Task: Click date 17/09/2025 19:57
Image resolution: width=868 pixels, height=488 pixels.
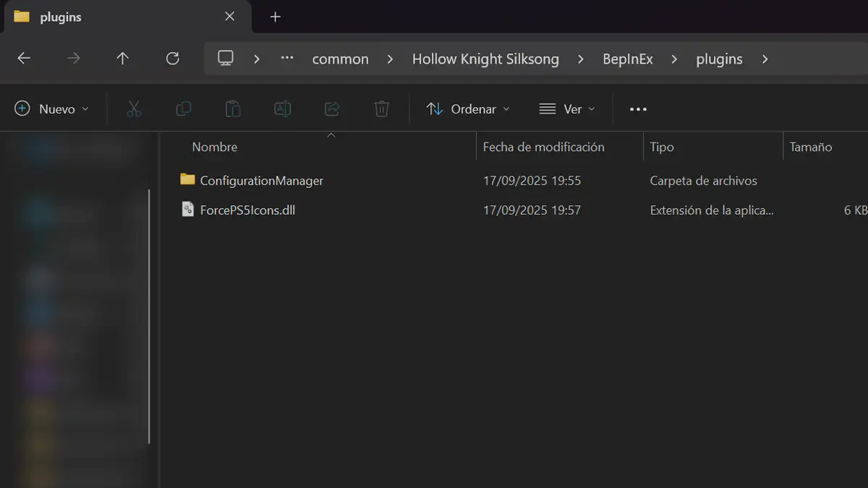Action: pyautogui.click(x=532, y=210)
